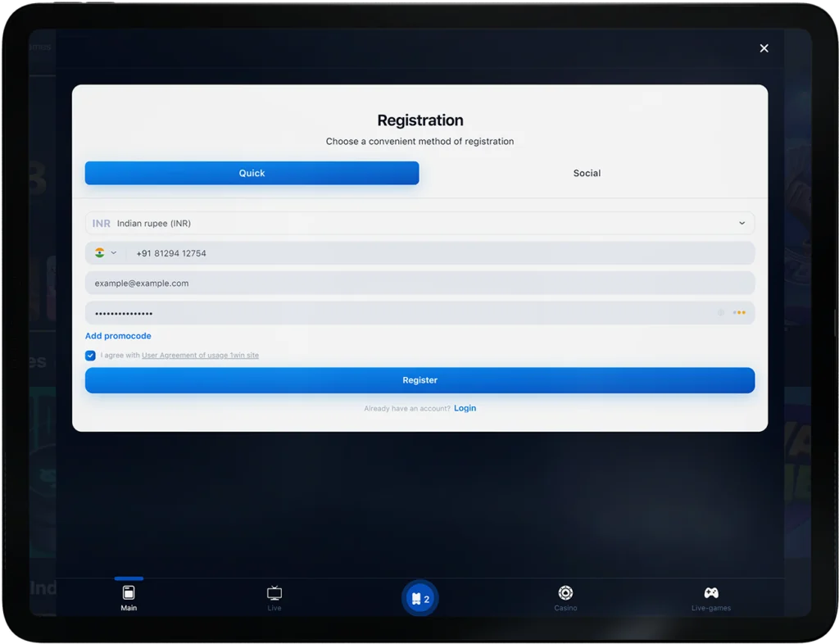
Task: Close the registration dialog with X
Action: pyautogui.click(x=764, y=48)
